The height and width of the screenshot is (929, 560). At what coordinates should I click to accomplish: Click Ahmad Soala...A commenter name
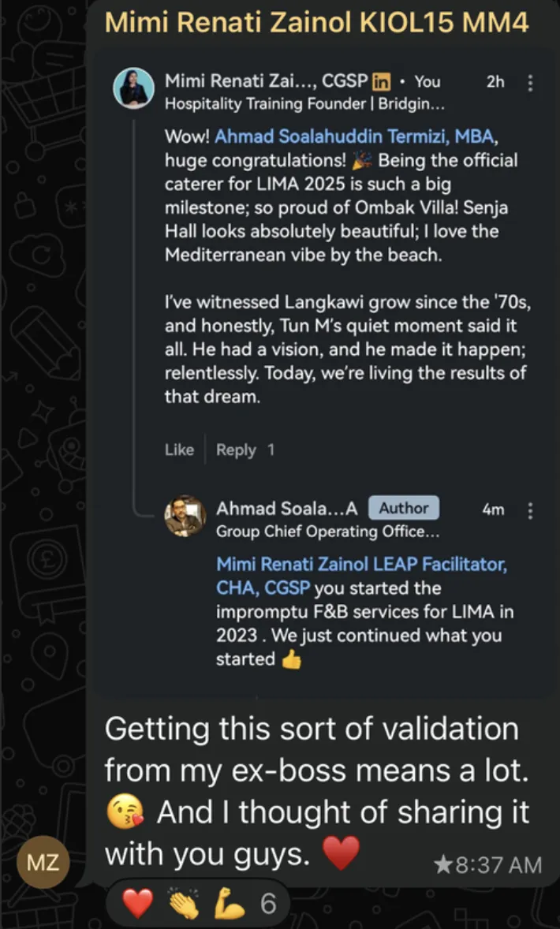(x=286, y=509)
